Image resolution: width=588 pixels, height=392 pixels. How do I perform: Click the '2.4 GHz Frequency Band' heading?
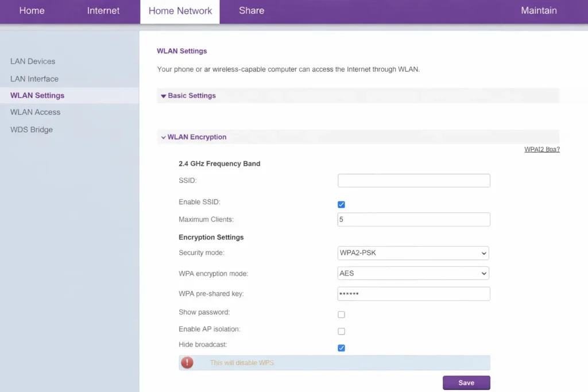coord(219,164)
